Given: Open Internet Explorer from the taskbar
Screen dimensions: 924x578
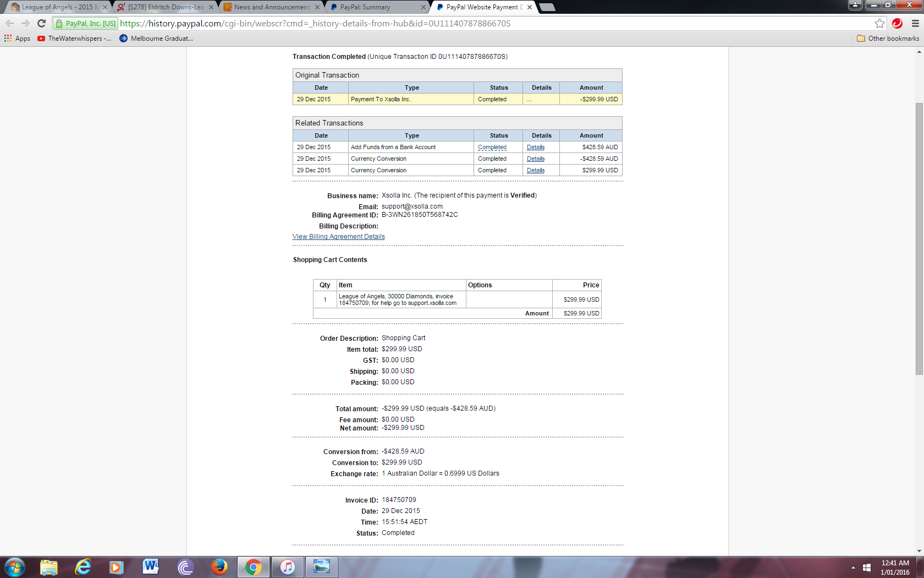Looking at the screenshot, I should pyautogui.click(x=82, y=566).
